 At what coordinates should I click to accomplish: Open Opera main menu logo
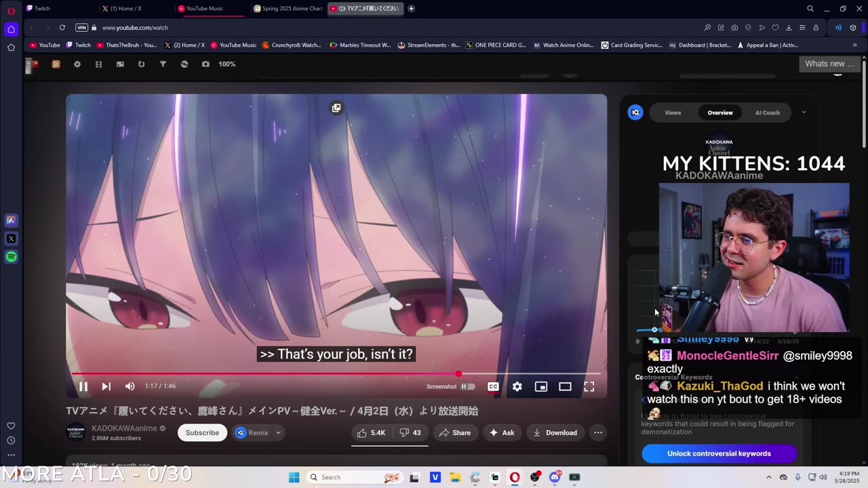11,12
